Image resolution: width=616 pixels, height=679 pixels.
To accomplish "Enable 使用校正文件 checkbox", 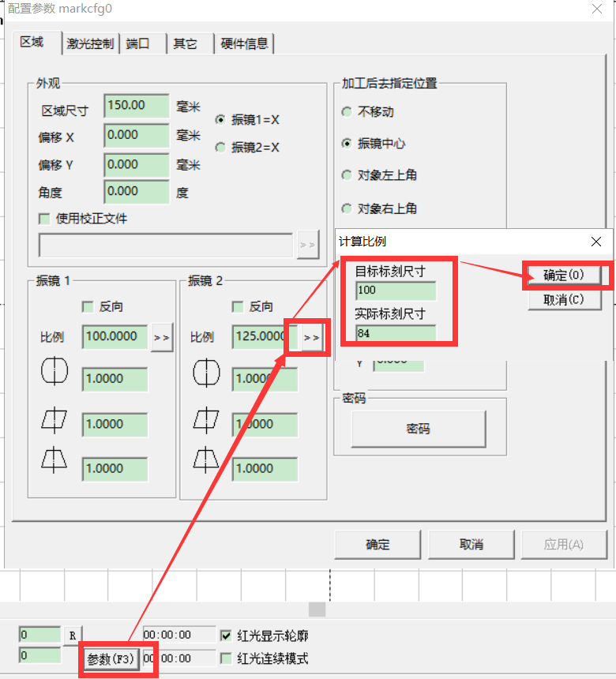I will [x=44, y=219].
